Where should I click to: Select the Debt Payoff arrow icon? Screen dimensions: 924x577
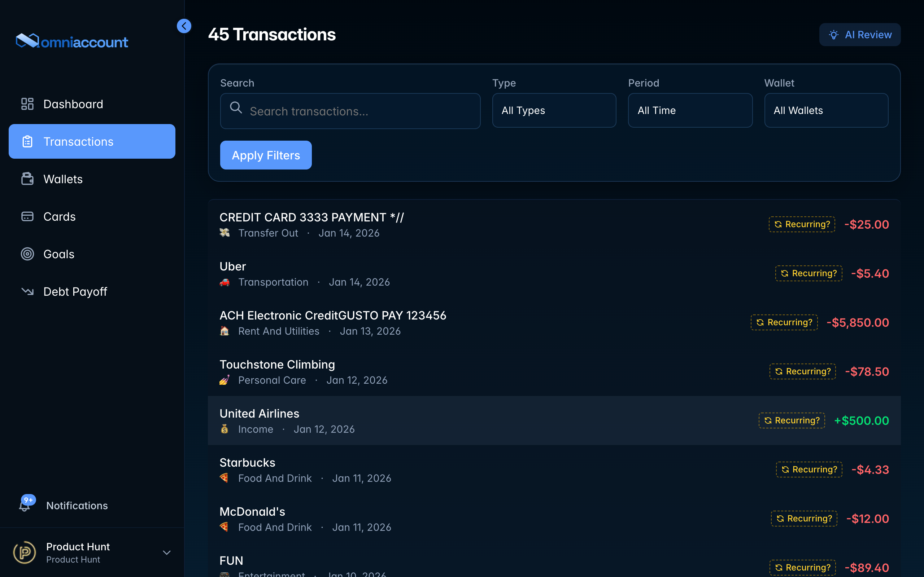27,291
